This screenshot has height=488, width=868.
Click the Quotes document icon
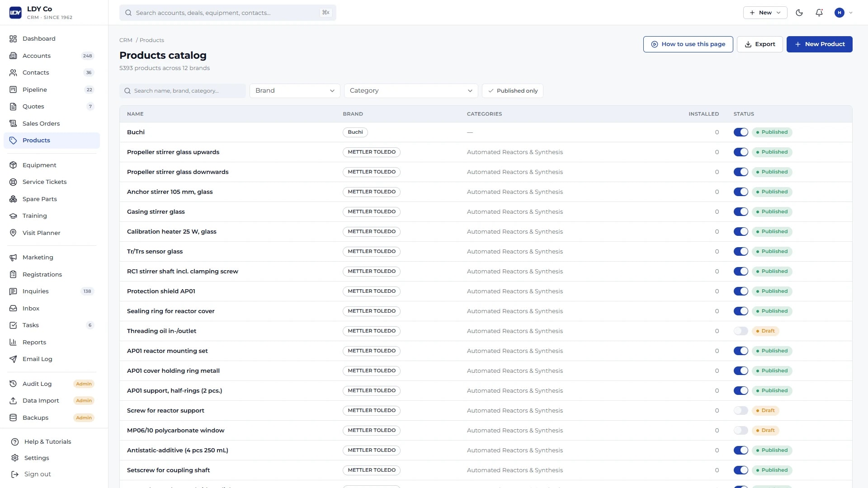[x=13, y=107]
